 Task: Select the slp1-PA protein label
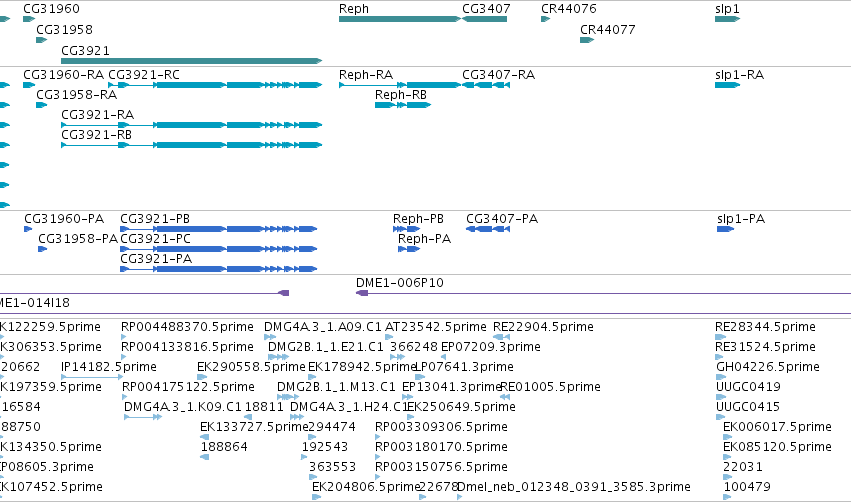[x=741, y=219]
